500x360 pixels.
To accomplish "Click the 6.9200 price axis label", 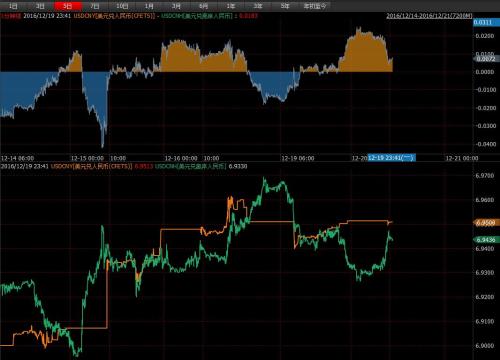I will pyautogui.click(x=485, y=297).
